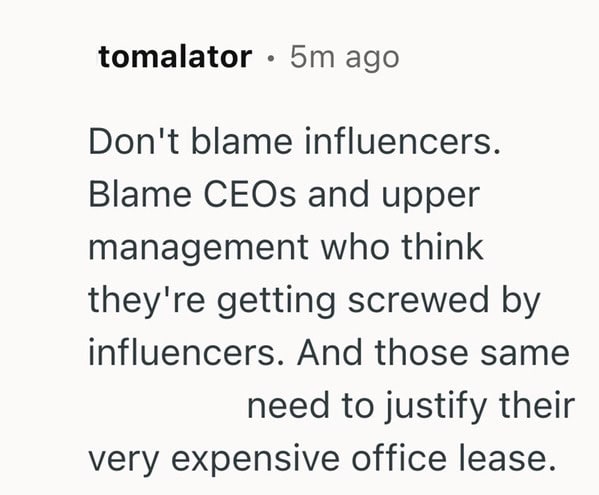Click the word 'expensive' in the last line
Image resolution: width=599 pixels, height=495 pixels.
click(255, 460)
